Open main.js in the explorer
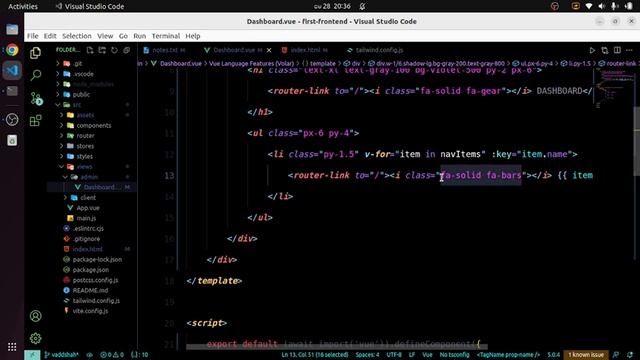 click(x=86, y=218)
